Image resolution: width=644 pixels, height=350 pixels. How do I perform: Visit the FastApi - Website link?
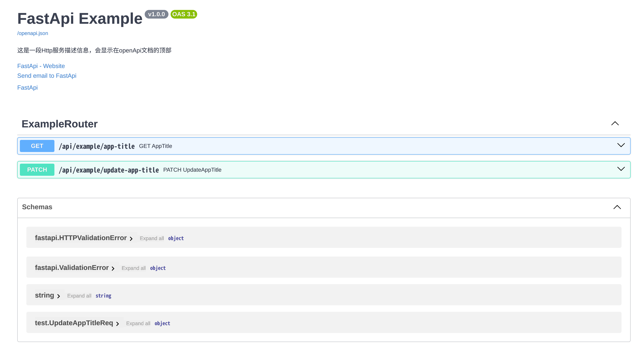(x=41, y=66)
